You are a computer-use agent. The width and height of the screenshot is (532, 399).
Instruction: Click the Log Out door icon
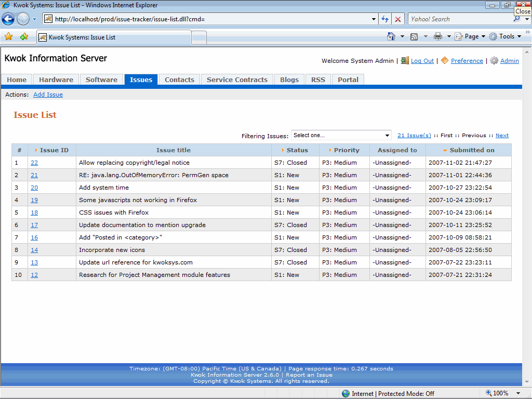[404, 60]
